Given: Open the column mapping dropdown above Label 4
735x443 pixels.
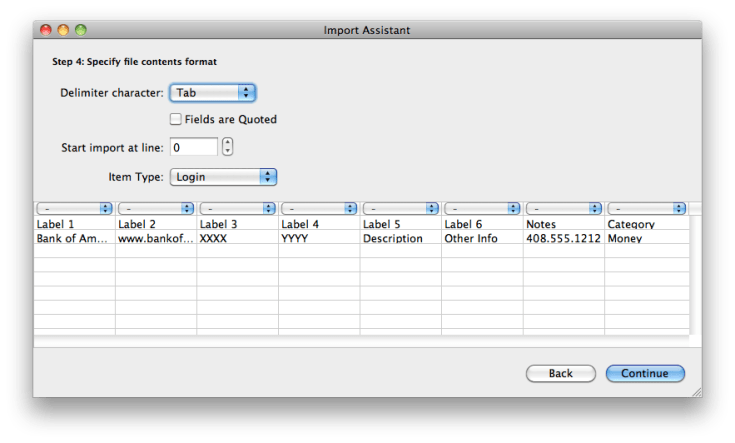Looking at the screenshot, I should (319, 208).
